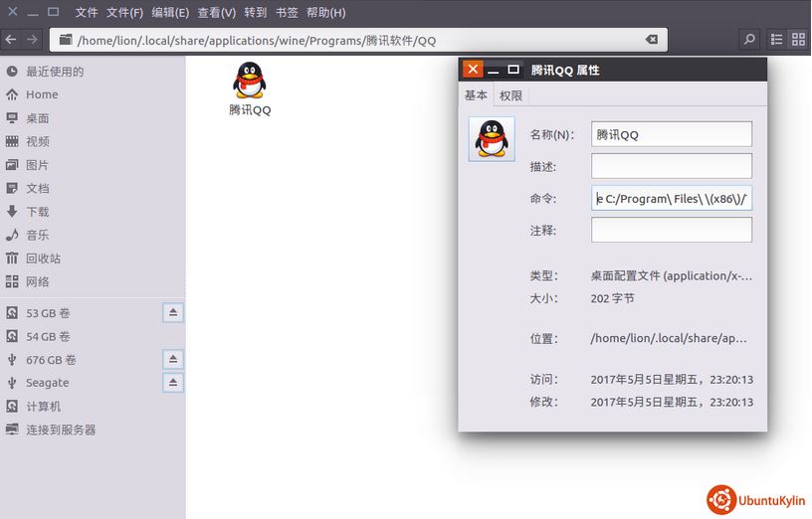Open the 查看(V) menu

pos(216,13)
